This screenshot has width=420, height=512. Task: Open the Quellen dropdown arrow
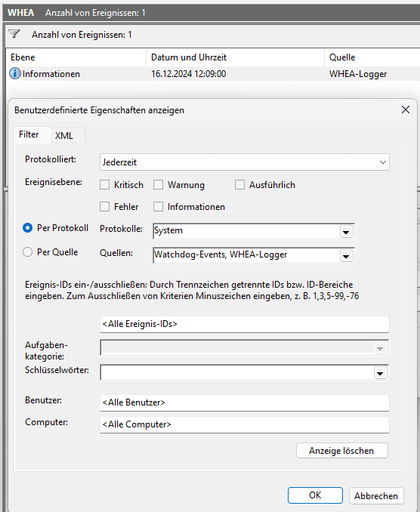pyautogui.click(x=346, y=256)
